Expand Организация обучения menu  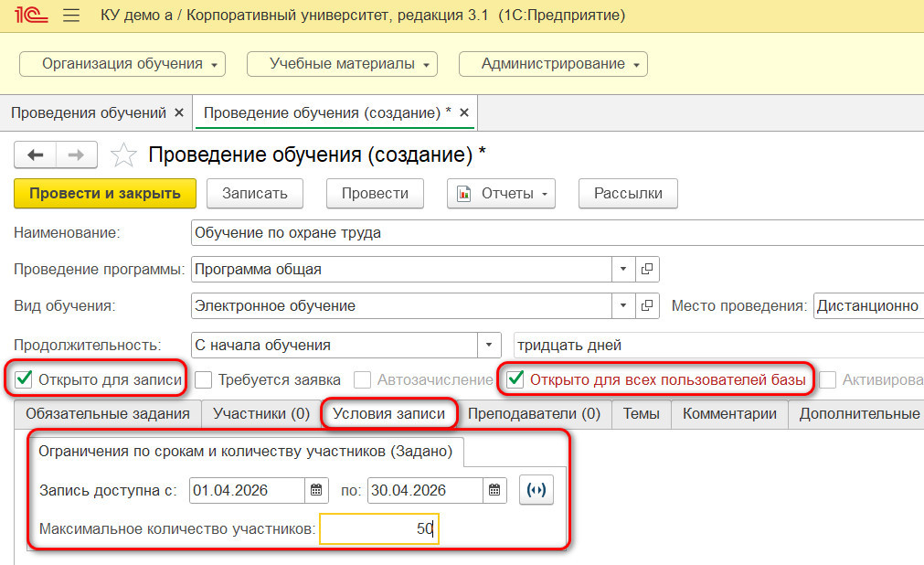[x=122, y=64]
